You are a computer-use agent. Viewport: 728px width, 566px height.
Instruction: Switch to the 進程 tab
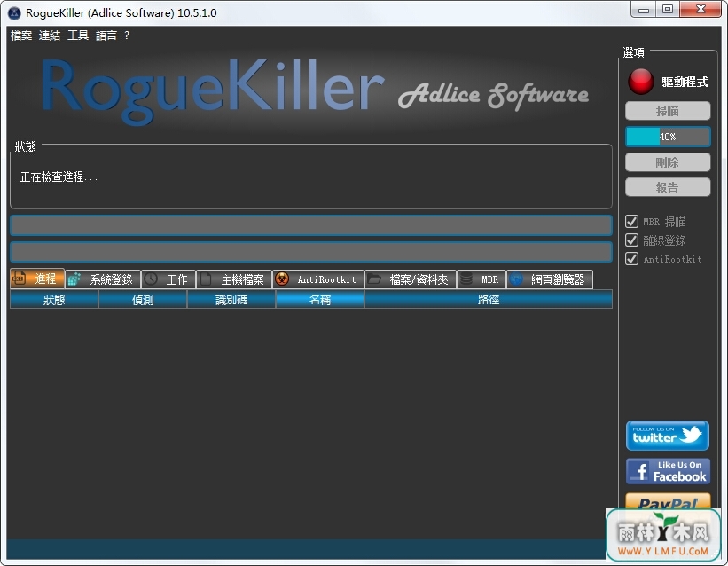pos(37,279)
